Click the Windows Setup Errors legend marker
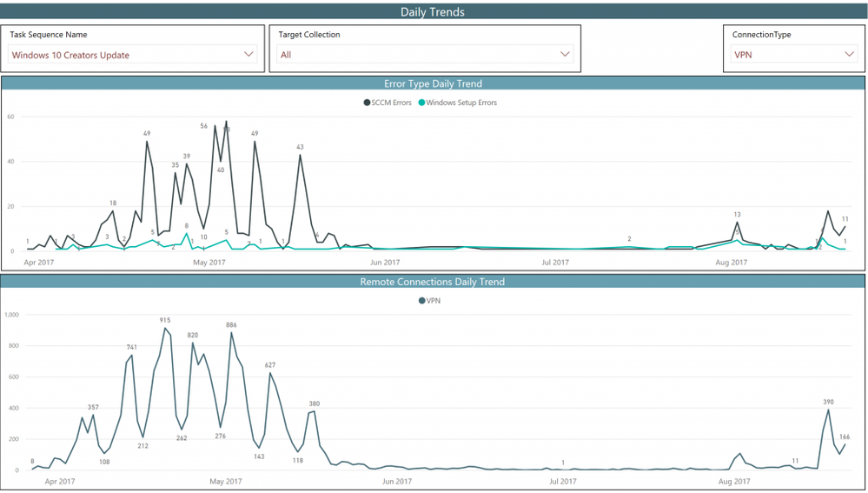Screen dimensions: 868x493 tap(421, 103)
